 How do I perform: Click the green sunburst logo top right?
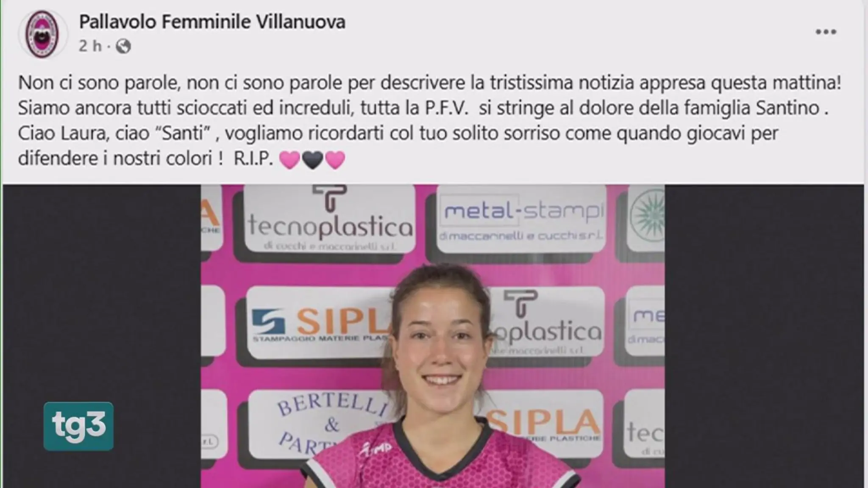coord(647,216)
